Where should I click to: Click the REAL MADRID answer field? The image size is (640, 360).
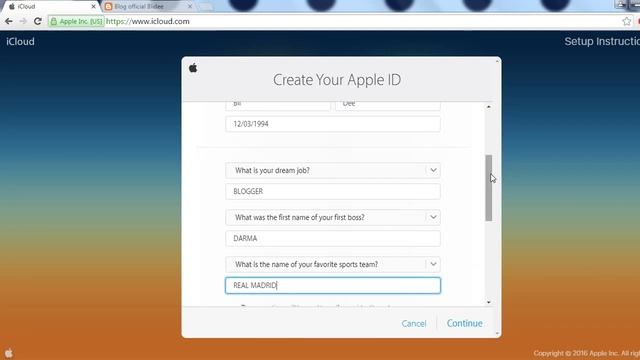(333, 285)
